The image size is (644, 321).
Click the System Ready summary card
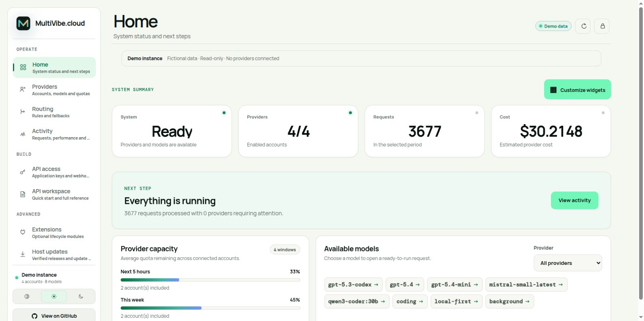click(x=172, y=131)
